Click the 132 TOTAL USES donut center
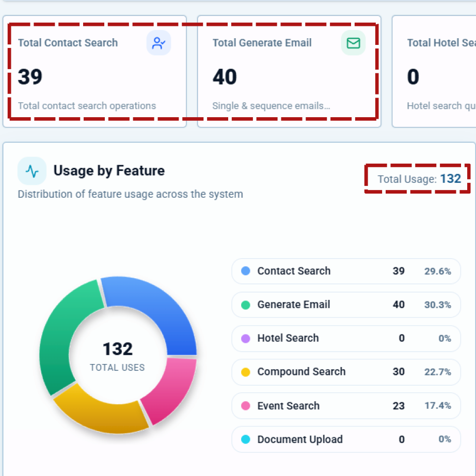The width and height of the screenshot is (476, 476). point(118,356)
